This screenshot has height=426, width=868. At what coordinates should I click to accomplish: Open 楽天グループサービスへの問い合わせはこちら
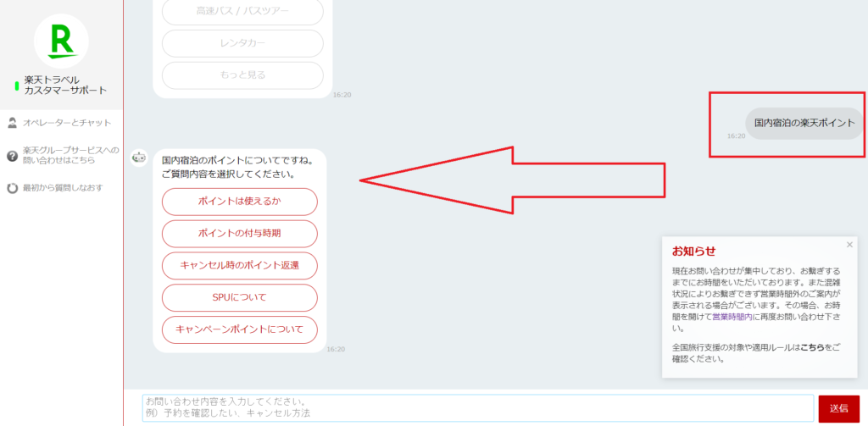point(71,156)
